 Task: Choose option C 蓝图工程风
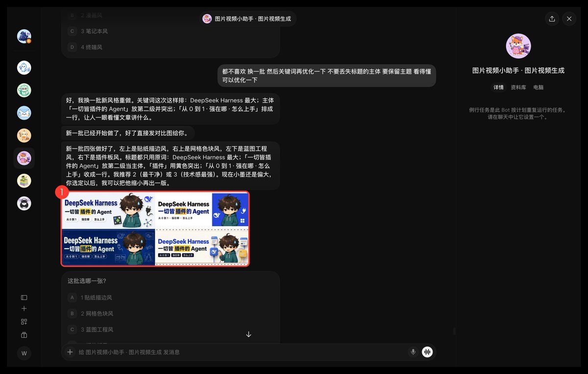pos(171,329)
